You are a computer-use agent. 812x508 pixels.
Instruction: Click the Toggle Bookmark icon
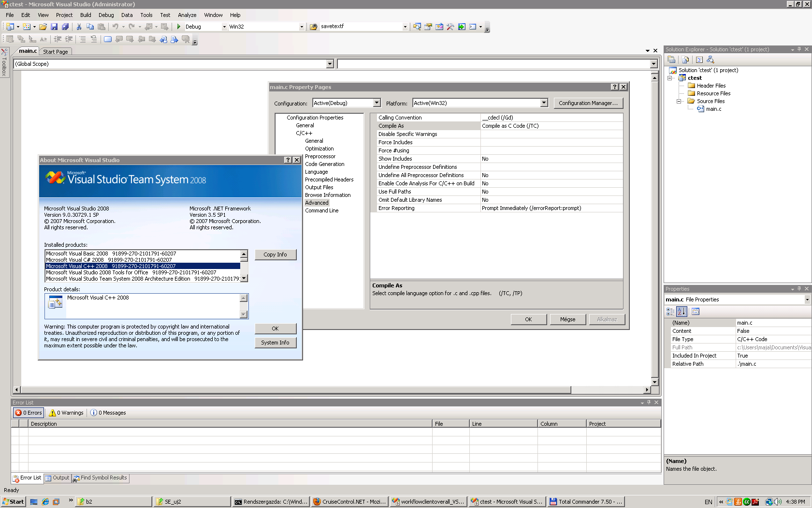click(x=107, y=39)
